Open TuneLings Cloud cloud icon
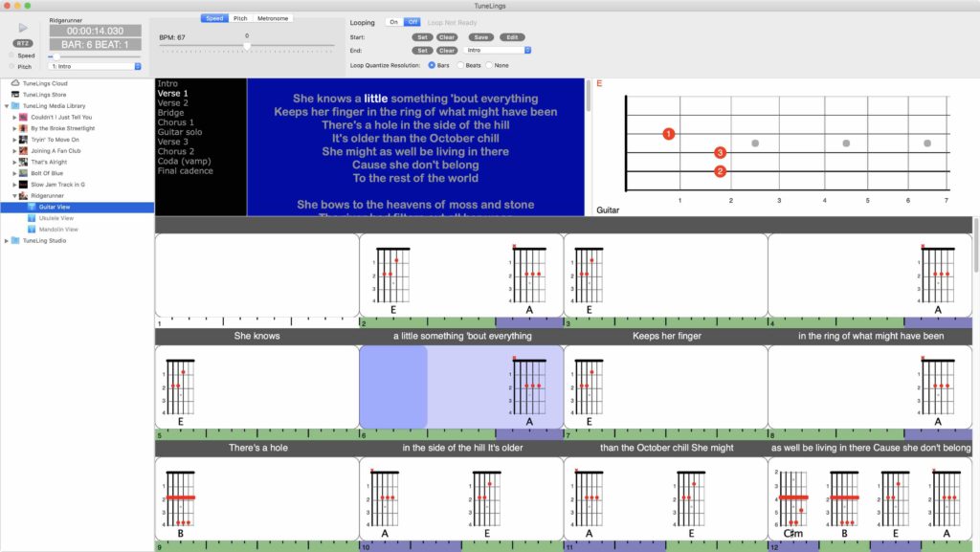The width and height of the screenshot is (980, 552). (x=15, y=83)
